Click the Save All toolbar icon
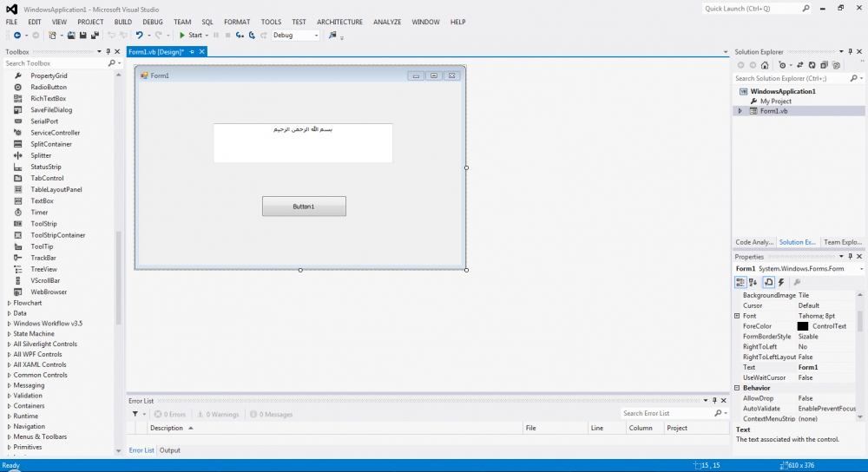868x472 pixels. (x=95, y=36)
